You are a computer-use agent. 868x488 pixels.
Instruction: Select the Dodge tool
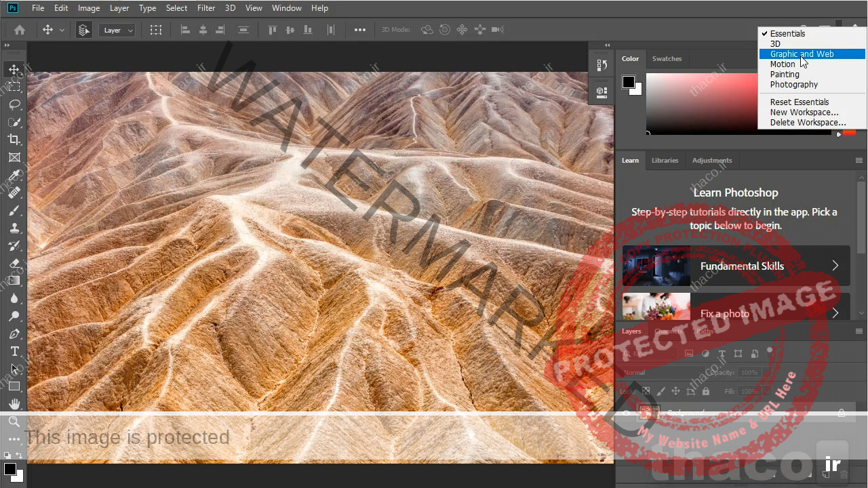(x=14, y=316)
